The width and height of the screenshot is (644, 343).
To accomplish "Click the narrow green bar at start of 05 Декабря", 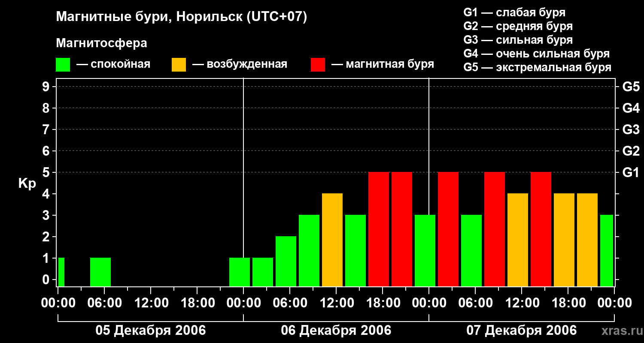I will [61, 272].
